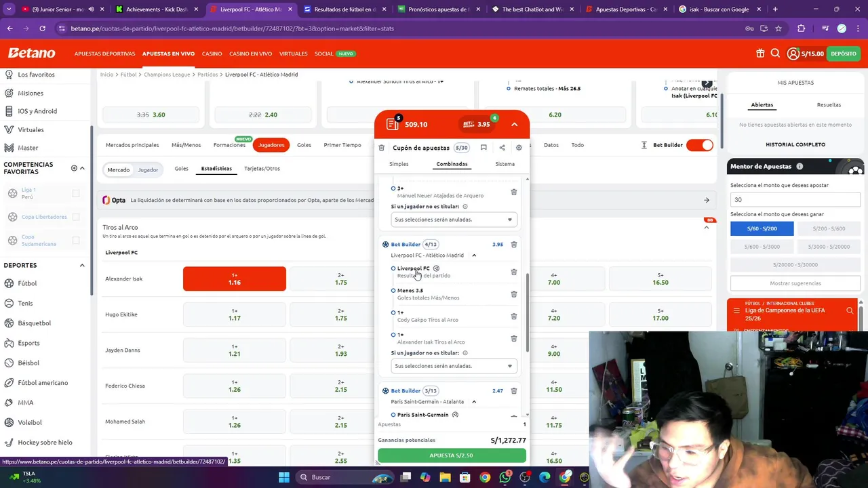Image resolution: width=868 pixels, height=488 pixels.
Task: Add a favorite competition with plus icon
Action: pyautogui.click(x=74, y=168)
